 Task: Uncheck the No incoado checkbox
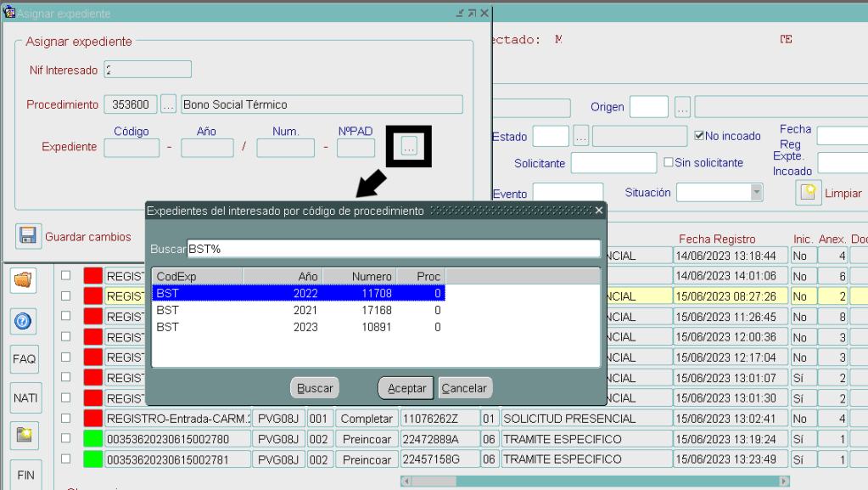pyautogui.click(x=699, y=136)
